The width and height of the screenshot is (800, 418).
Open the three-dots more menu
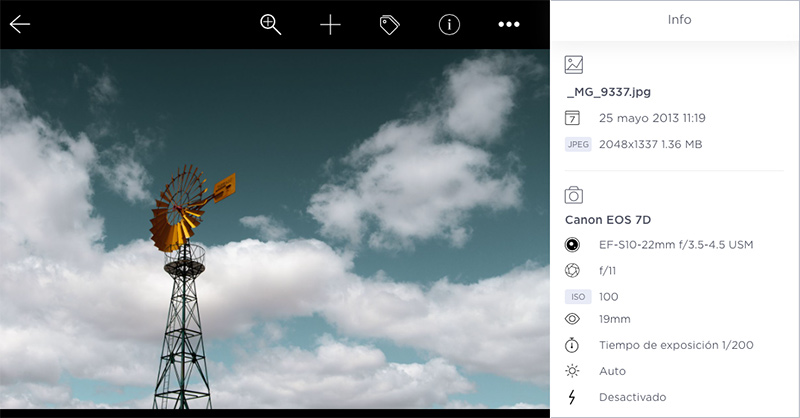tap(509, 24)
